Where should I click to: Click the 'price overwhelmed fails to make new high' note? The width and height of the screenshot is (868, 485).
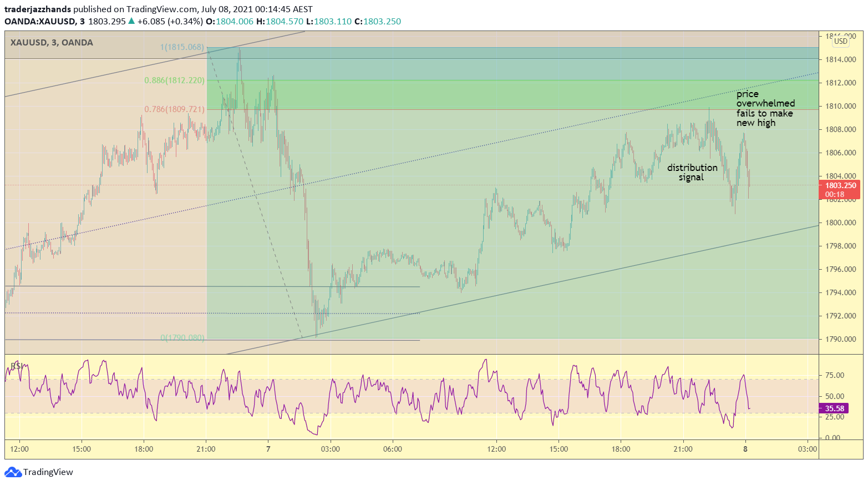click(765, 109)
